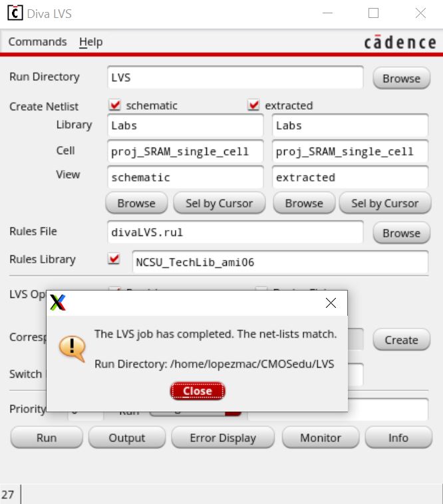Viewport: 443px width, 504px height.
Task: Click the View field containing schematic
Action: (185, 177)
